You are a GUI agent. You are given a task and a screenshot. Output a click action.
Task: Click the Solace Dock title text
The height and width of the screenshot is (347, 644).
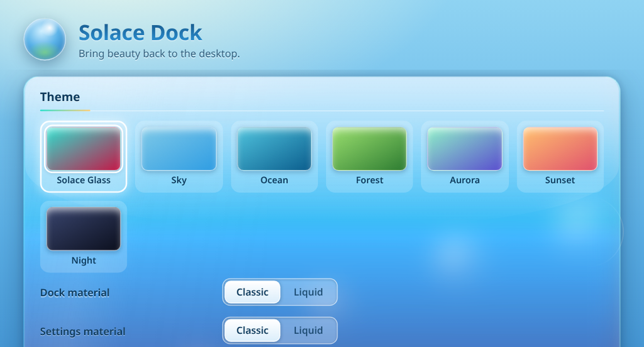140,33
